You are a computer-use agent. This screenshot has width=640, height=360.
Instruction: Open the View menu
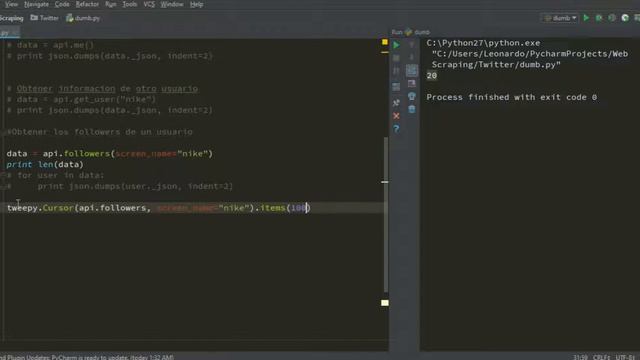coord(11,4)
